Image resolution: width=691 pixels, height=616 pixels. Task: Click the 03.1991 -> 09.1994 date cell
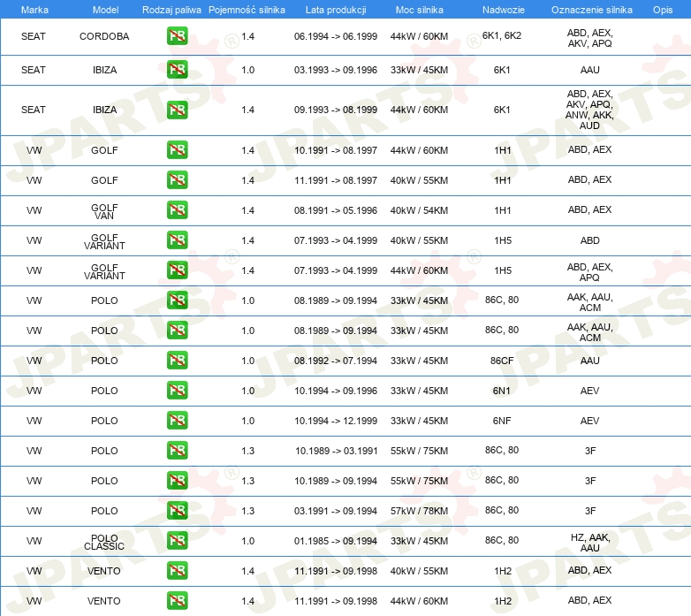click(336, 511)
